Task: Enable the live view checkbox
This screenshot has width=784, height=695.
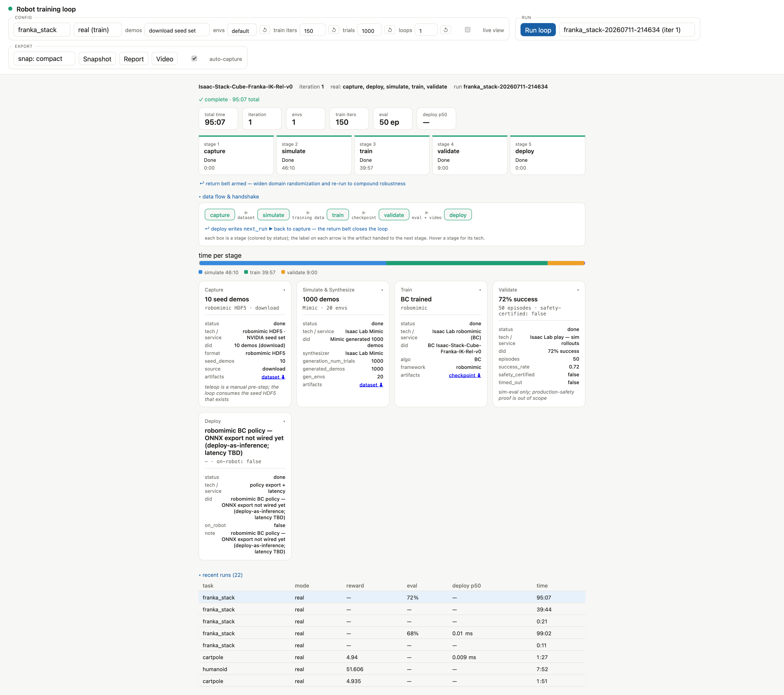Action: pyautogui.click(x=467, y=30)
